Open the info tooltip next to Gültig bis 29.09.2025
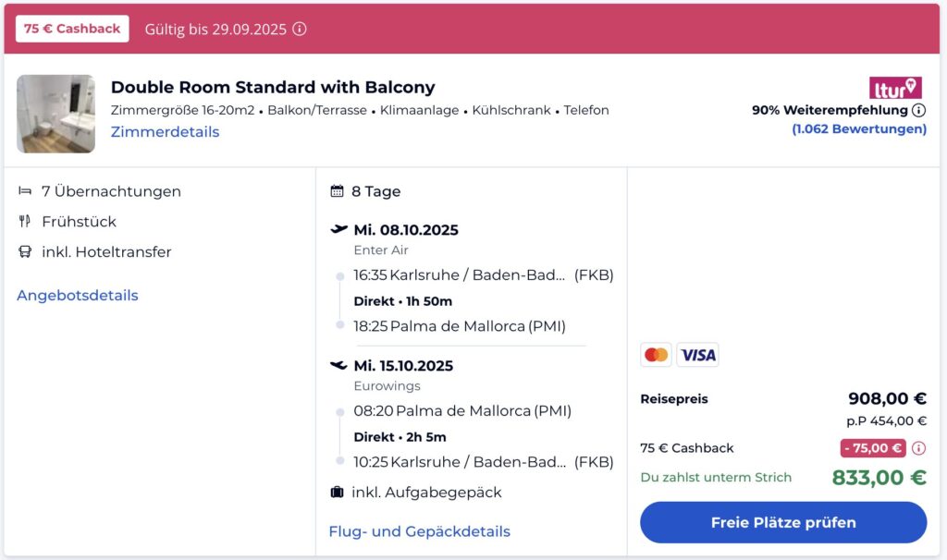This screenshot has height=560, width=947. coord(298,29)
